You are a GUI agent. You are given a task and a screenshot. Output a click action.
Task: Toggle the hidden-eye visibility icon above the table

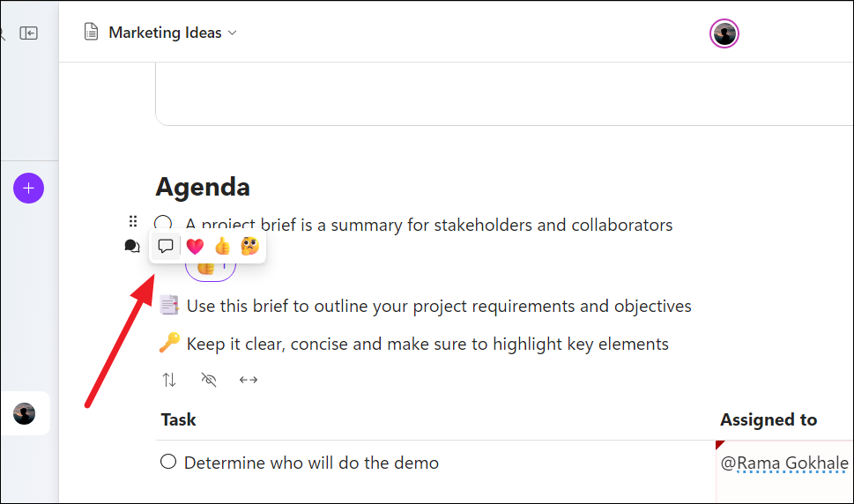[209, 380]
